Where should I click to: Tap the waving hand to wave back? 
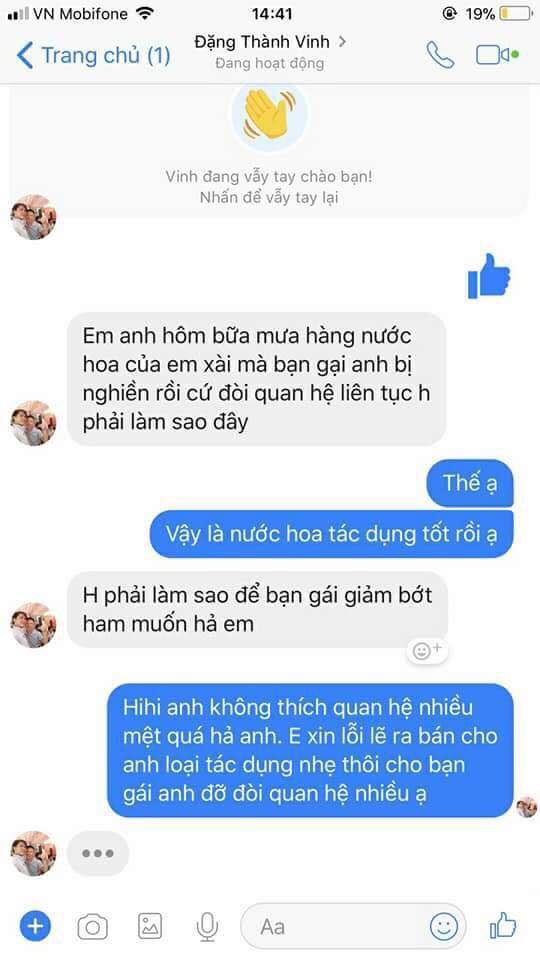coord(269,113)
